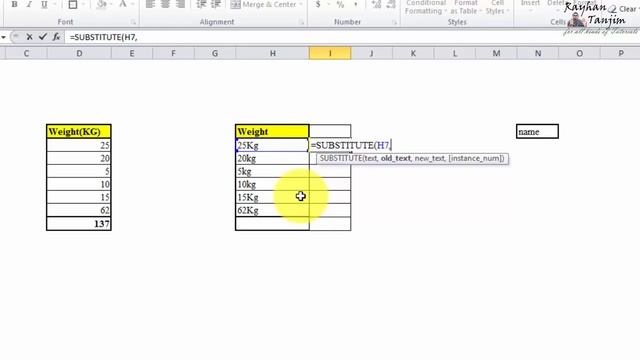The width and height of the screenshot is (640, 360).
Task: Select highlighted column I header
Action: pos(330,53)
